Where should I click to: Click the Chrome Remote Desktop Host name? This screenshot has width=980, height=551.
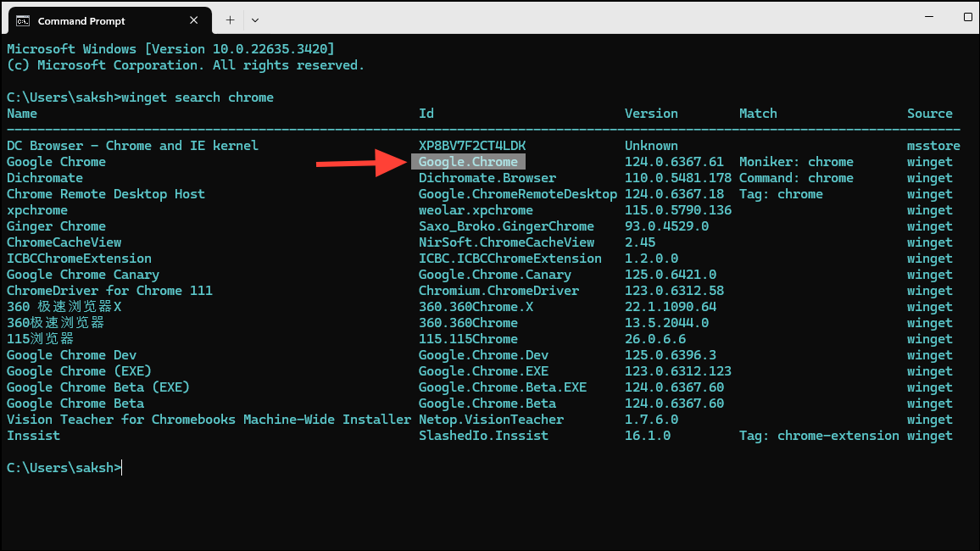[x=105, y=194]
